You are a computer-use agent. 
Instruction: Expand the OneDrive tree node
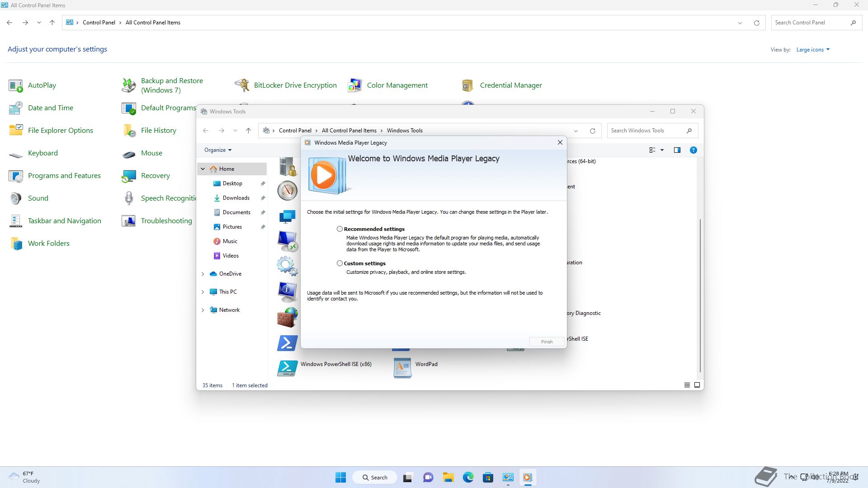pos(203,274)
